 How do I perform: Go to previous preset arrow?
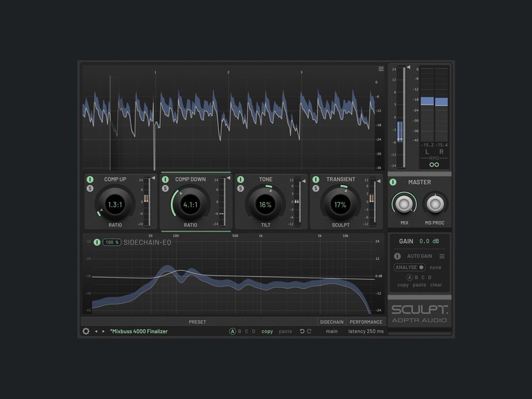pos(96,331)
